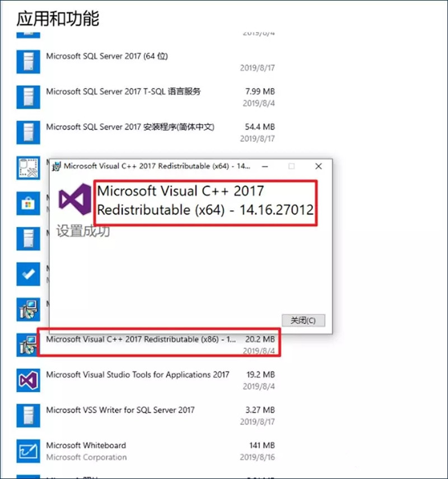Image resolution: width=448 pixels, height=479 pixels.
Task: Select Microsoft VSS Writer for SQL Server 2017
Action: [x=146, y=416]
